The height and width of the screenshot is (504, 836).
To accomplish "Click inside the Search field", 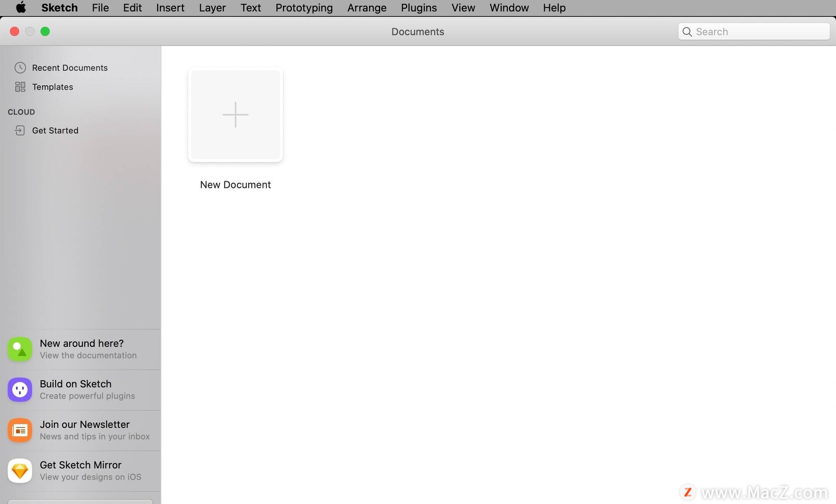I will pos(758,32).
